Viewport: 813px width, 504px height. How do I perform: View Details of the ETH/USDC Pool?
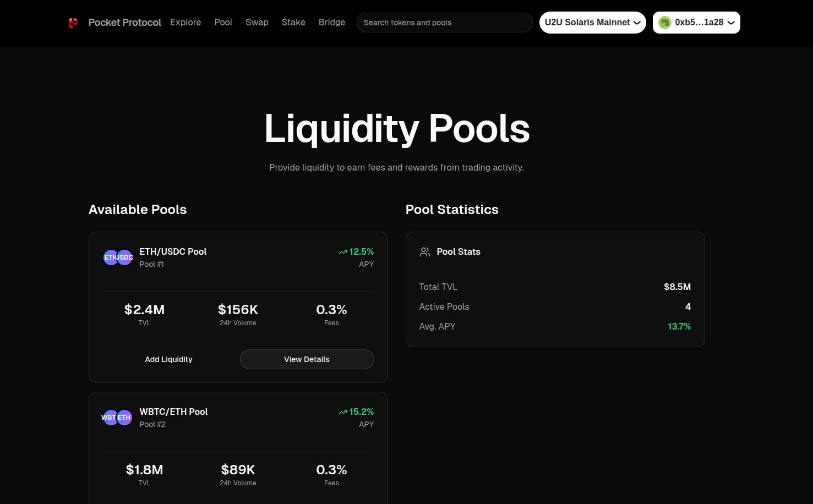click(307, 359)
